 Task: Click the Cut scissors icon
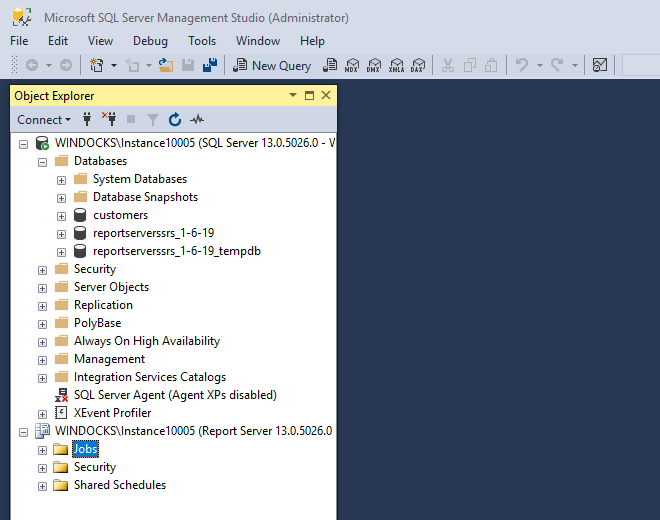point(447,65)
